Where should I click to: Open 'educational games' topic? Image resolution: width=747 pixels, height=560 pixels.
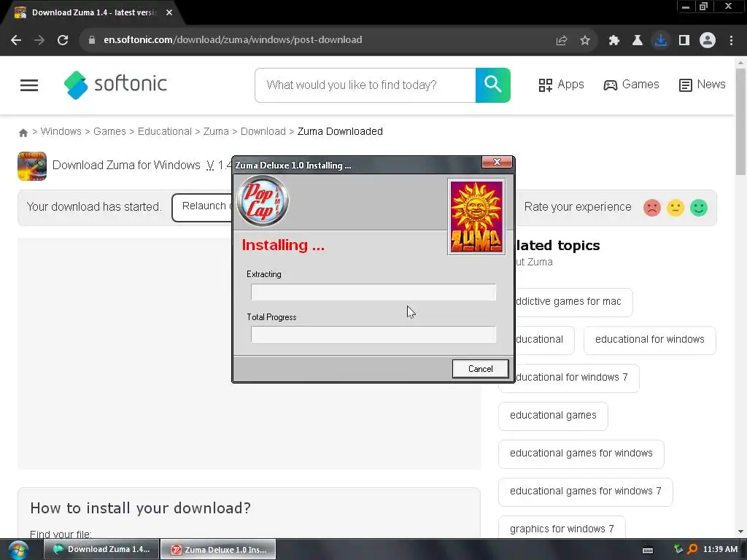click(x=553, y=416)
